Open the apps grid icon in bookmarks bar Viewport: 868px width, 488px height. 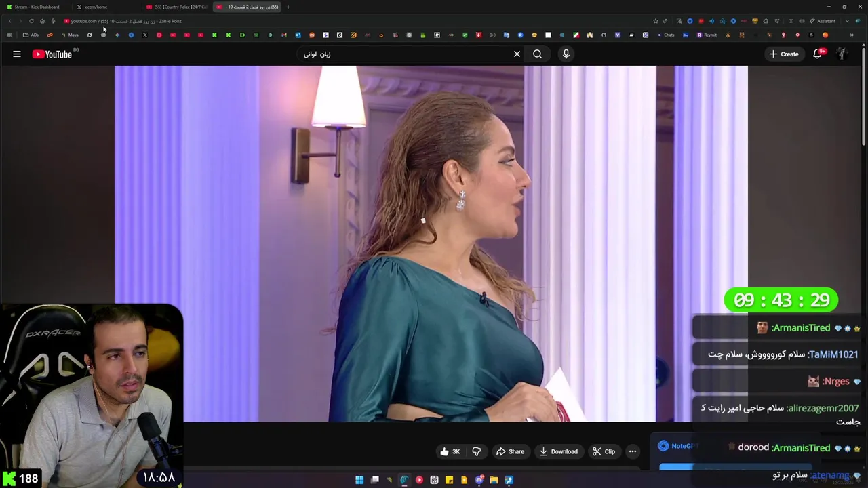click(x=9, y=35)
